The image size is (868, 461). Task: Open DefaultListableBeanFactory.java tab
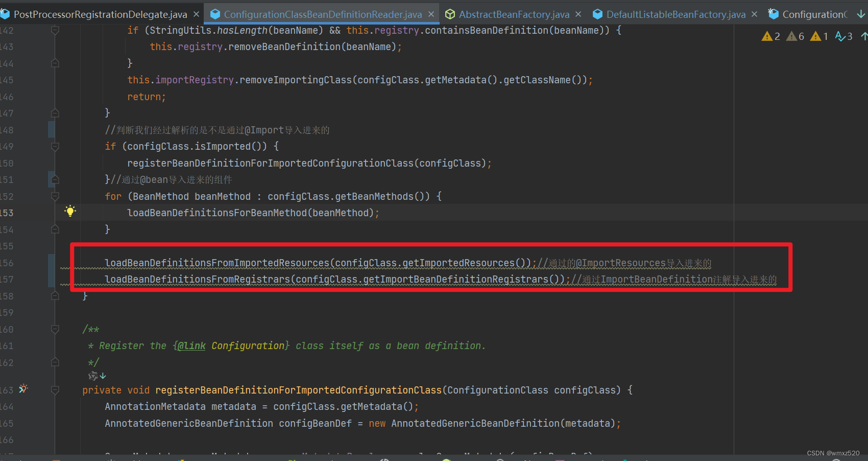coord(676,14)
